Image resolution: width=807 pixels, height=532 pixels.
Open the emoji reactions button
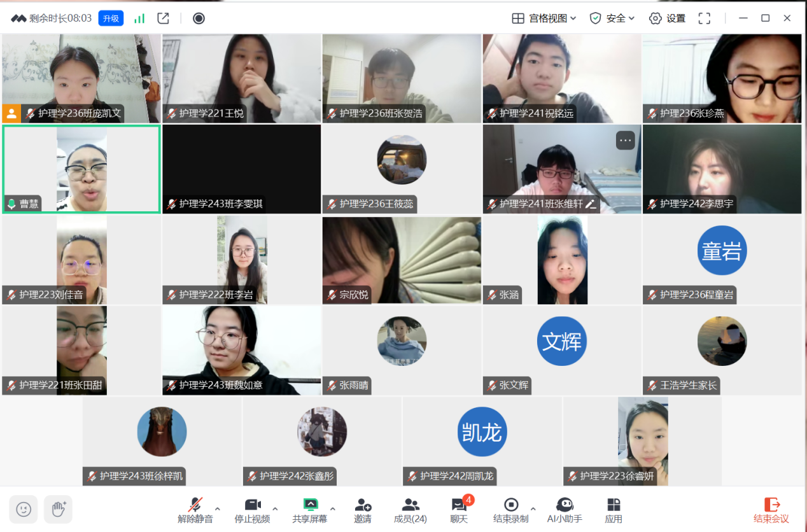(x=24, y=509)
